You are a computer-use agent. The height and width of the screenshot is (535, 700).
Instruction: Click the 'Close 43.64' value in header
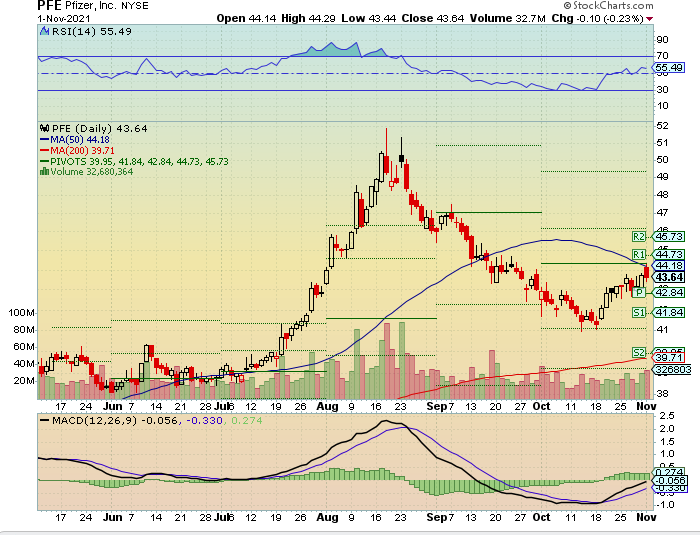point(433,18)
